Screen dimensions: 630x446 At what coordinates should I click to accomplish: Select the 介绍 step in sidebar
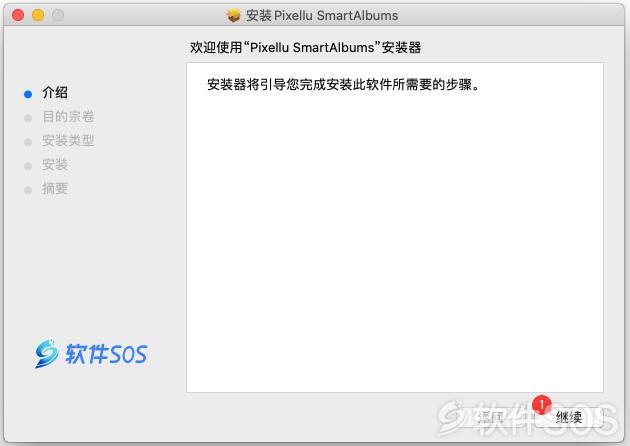coord(55,93)
